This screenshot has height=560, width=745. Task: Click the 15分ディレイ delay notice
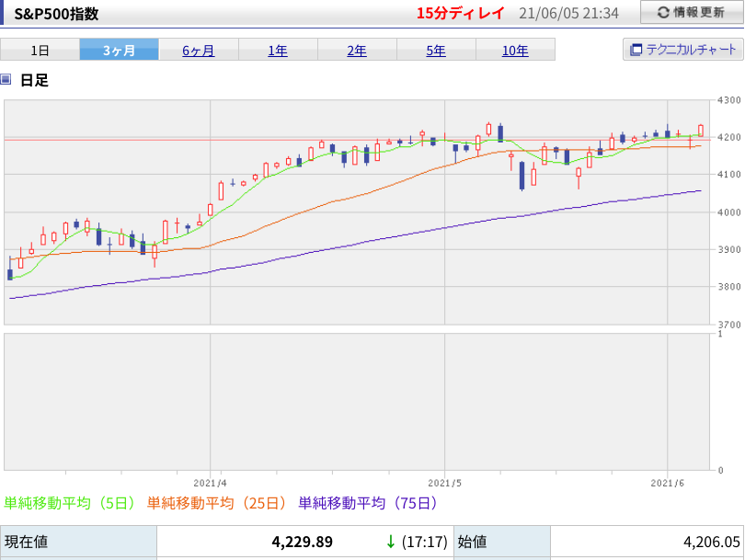point(460,13)
